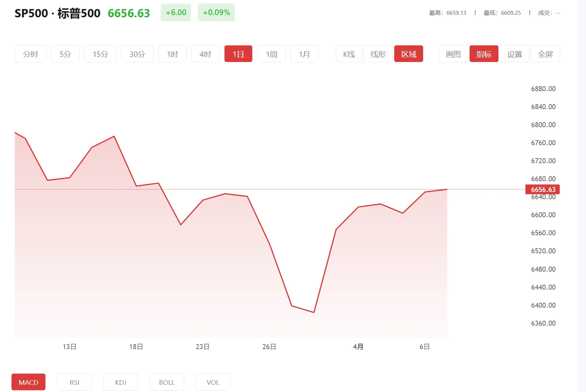Switch chart style to K线 candlestick
Screen dimensions: 586x392
click(x=349, y=53)
